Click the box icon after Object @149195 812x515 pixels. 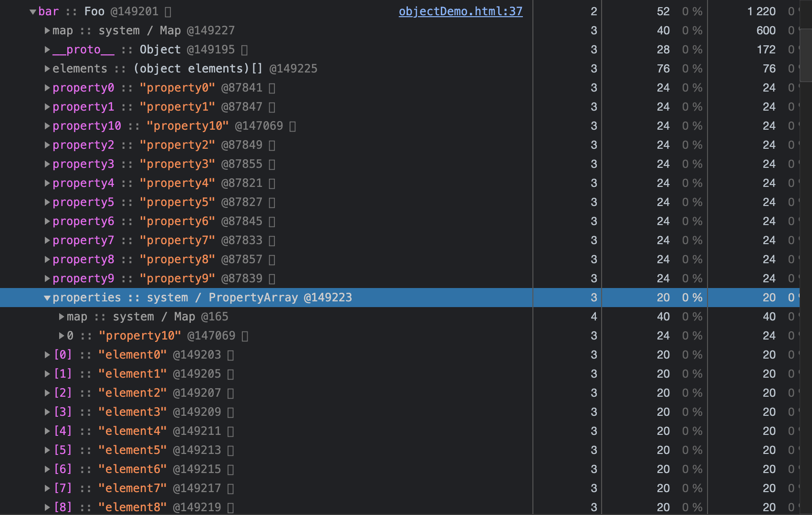point(245,50)
